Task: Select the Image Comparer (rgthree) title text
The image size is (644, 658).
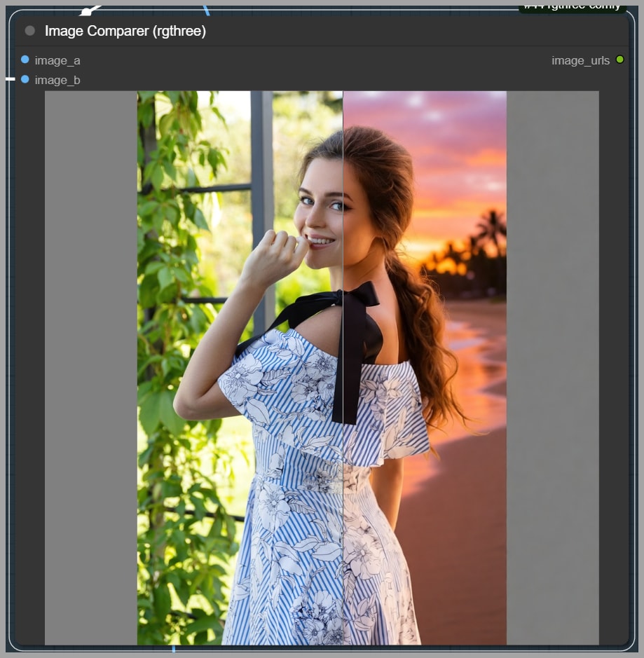Action: pyautogui.click(x=125, y=31)
